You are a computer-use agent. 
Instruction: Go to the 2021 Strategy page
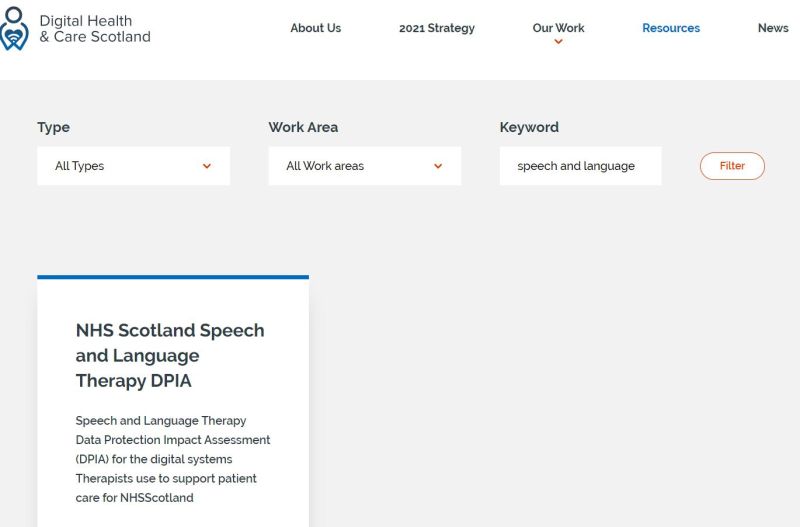click(437, 28)
